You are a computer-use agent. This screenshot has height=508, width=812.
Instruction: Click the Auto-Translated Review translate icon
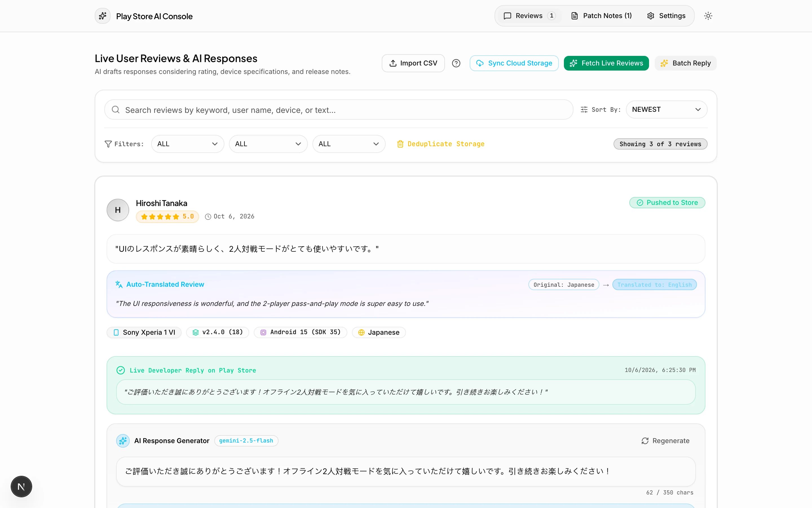pos(119,284)
